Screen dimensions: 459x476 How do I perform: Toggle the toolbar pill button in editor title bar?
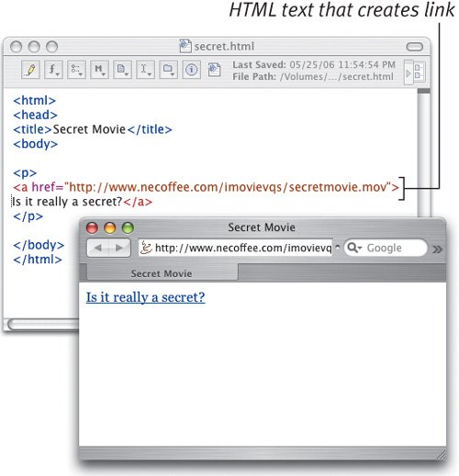[414, 47]
